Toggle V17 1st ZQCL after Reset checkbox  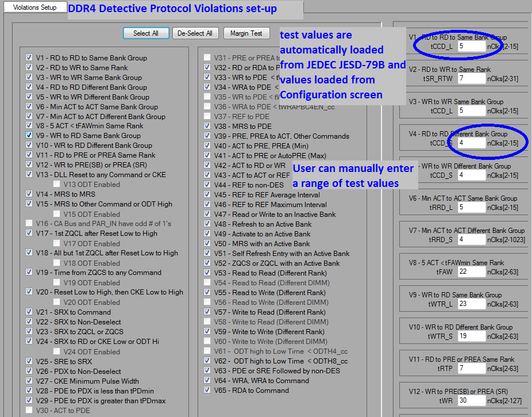(x=29, y=233)
